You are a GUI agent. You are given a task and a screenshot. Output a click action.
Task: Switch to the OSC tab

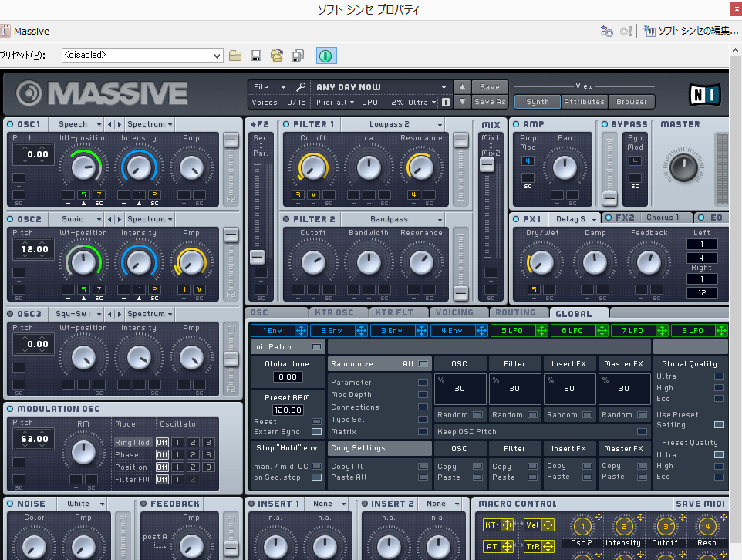point(278,313)
